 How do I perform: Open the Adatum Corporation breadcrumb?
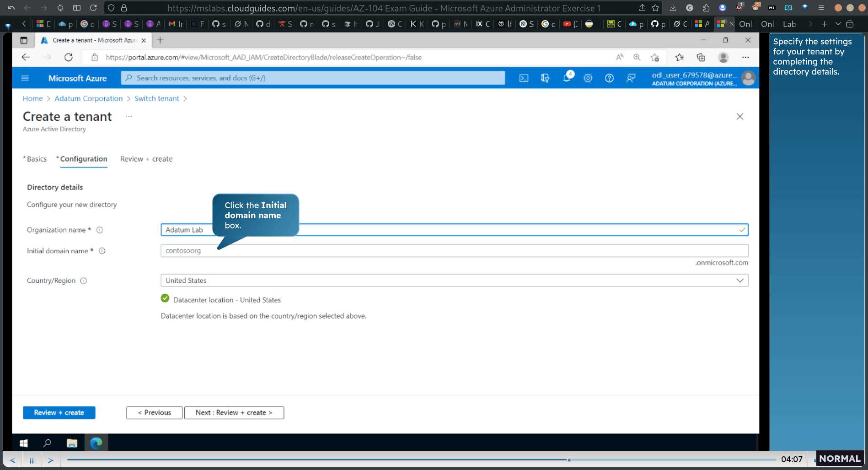pyautogui.click(x=89, y=98)
